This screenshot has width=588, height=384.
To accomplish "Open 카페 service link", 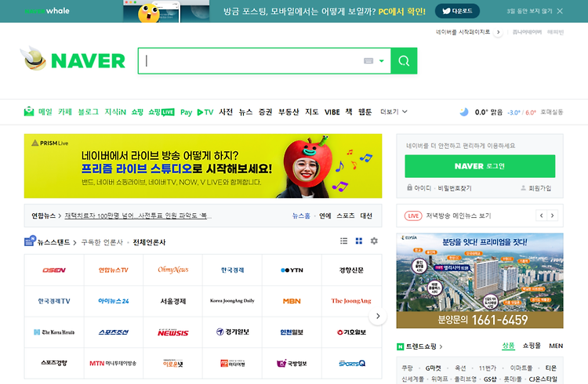I will click(65, 112).
